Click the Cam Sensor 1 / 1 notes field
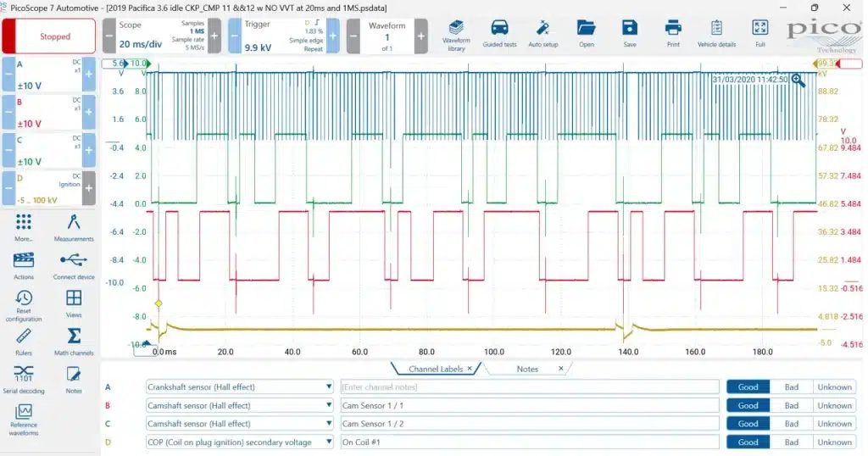The height and width of the screenshot is (456, 868). (530, 405)
